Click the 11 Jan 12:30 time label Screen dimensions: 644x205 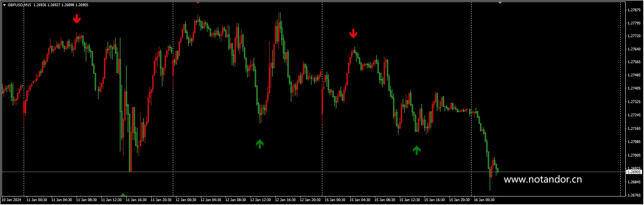[x=111, y=200]
